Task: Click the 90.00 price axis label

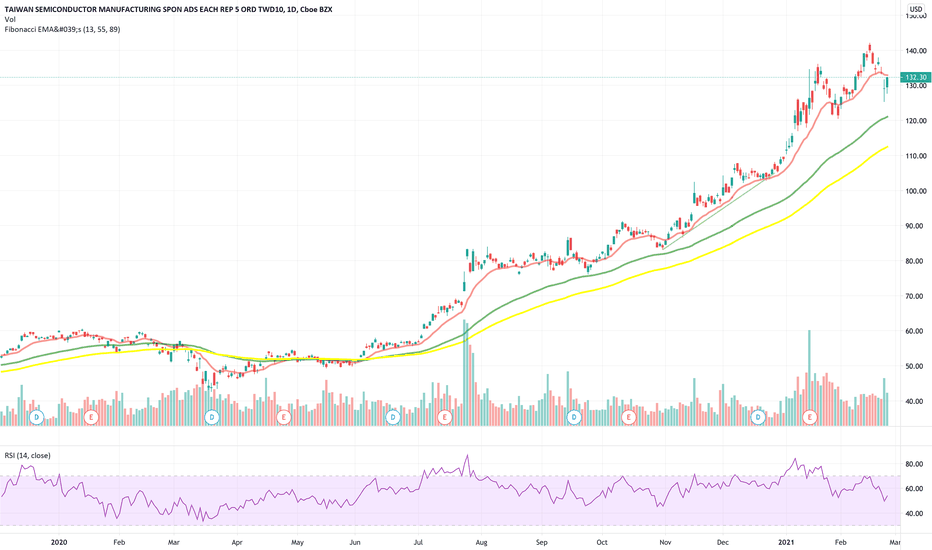Action: 915,226
